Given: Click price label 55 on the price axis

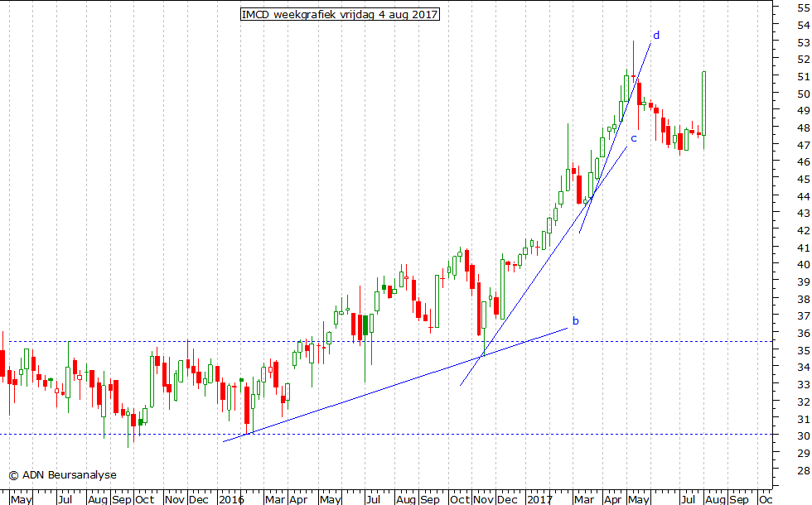Looking at the screenshot, I should click(x=804, y=8).
